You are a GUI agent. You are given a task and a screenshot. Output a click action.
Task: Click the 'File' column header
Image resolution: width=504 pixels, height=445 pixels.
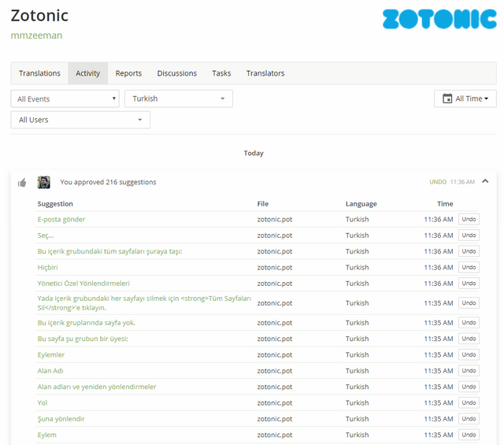(262, 204)
